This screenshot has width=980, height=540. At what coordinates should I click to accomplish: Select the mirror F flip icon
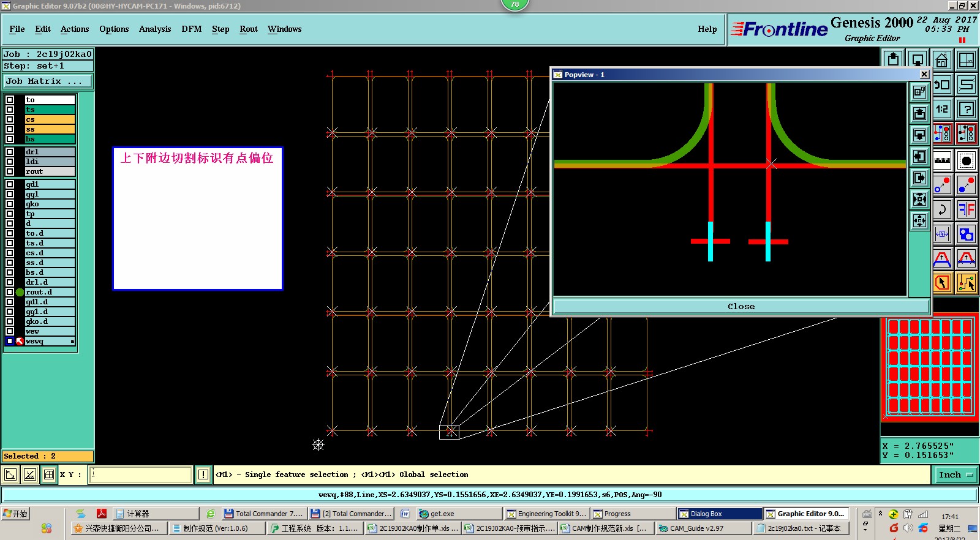coord(967,209)
